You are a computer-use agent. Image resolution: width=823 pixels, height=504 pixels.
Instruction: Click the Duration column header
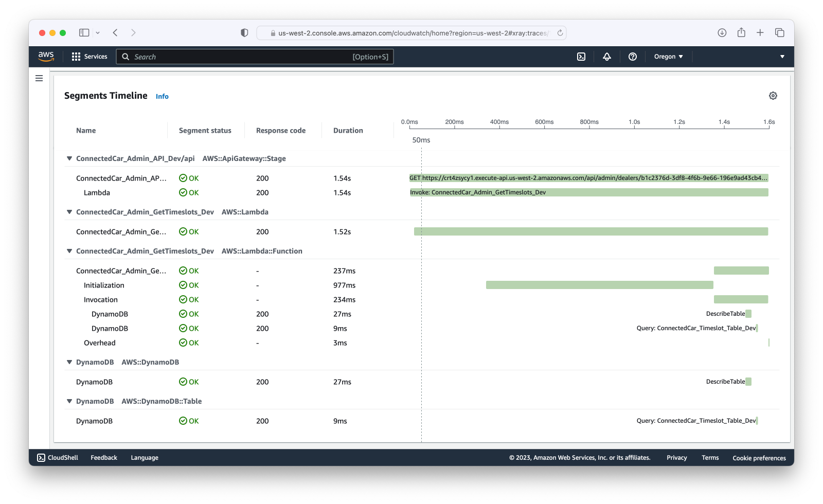348,131
